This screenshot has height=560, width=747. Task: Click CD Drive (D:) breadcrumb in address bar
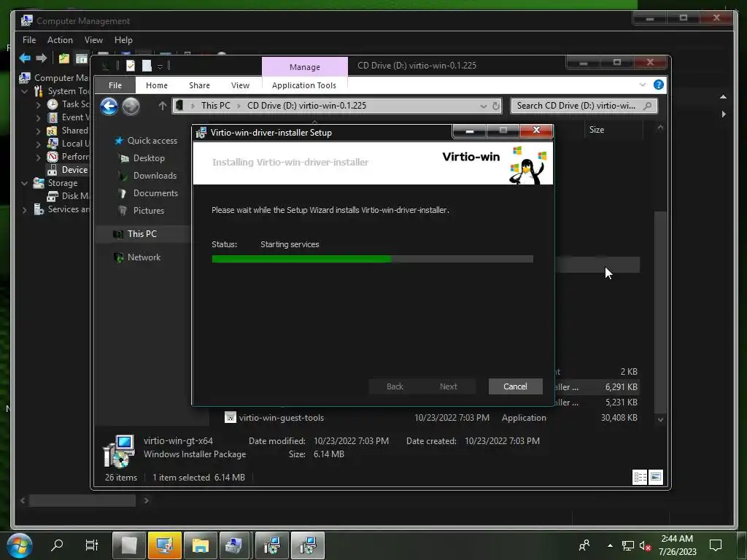pos(306,106)
